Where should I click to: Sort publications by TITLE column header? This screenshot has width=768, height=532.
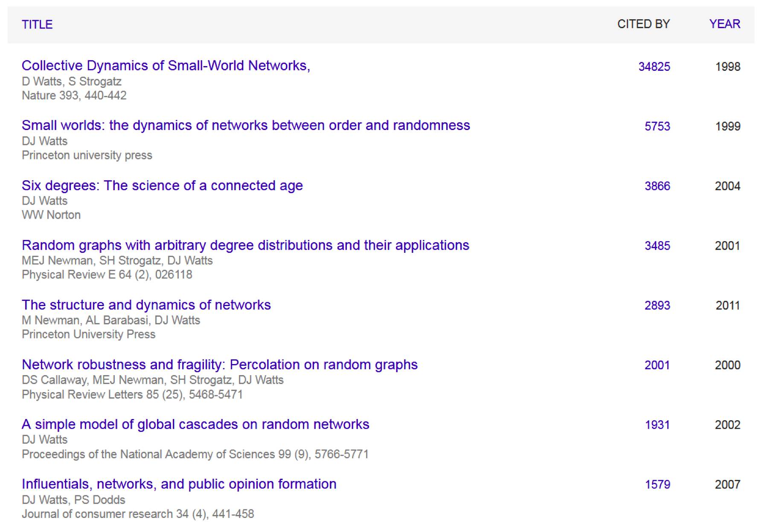coord(37,24)
